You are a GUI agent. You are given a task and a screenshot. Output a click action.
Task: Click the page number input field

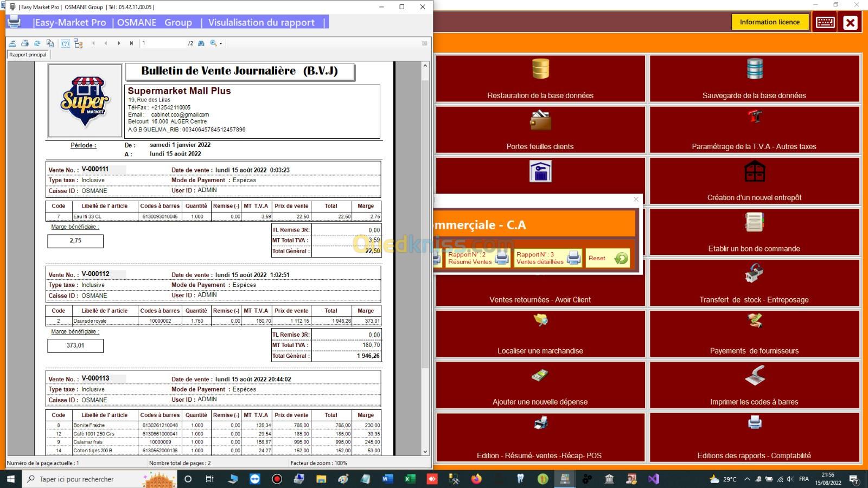tap(163, 43)
